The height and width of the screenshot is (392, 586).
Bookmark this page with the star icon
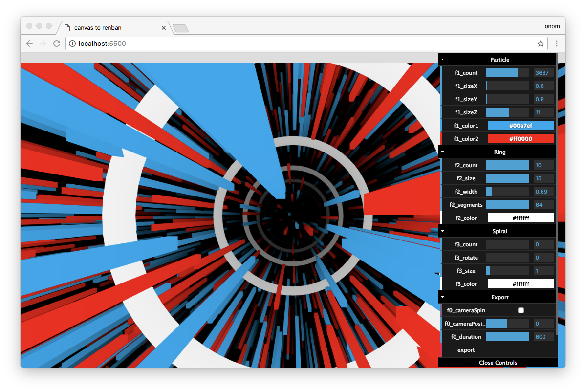[x=541, y=44]
